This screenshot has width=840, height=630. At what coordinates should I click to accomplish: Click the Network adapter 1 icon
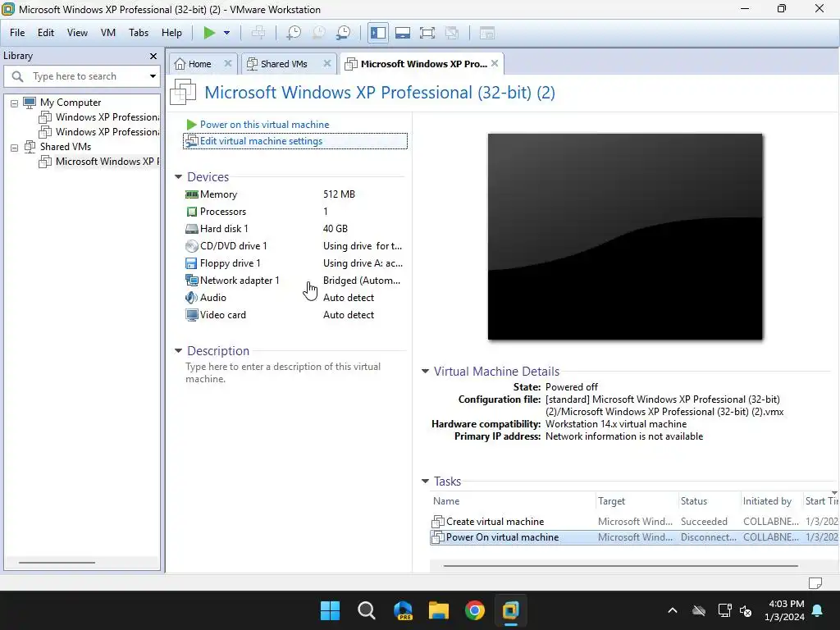pyautogui.click(x=191, y=281)
